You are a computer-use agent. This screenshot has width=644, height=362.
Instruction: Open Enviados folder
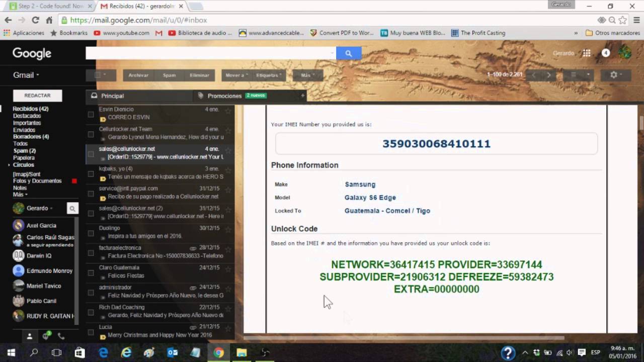click(x=24, y=130)
